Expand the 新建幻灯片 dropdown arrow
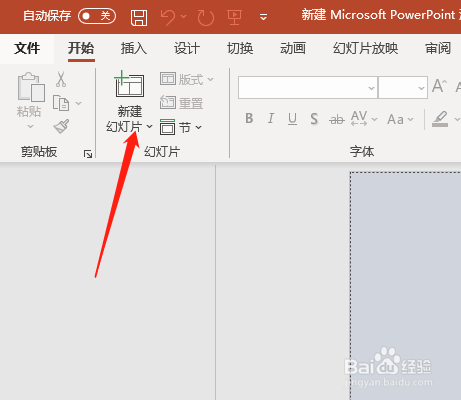The height and width of the screenshot is (400, 461). (149, 127)
